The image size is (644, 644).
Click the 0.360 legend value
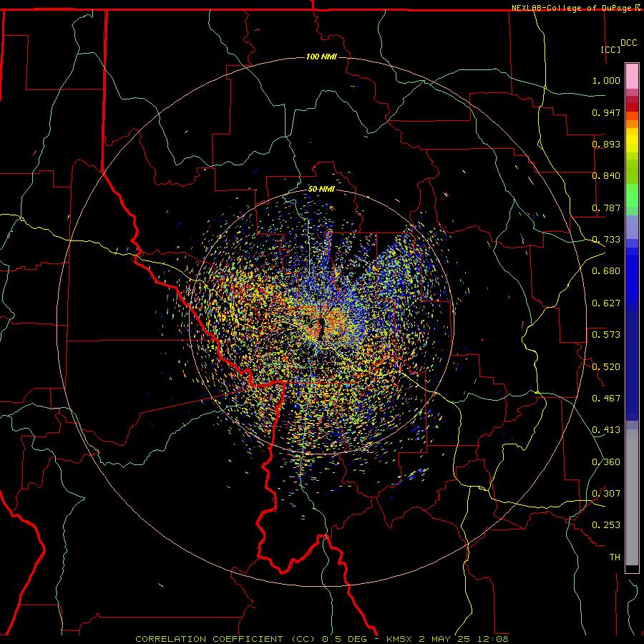[606, 462]
